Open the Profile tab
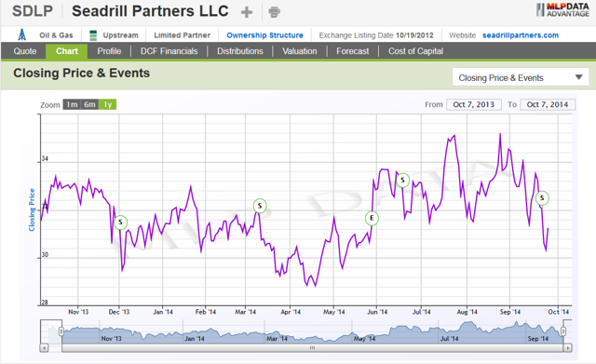 tap(109, 51)
